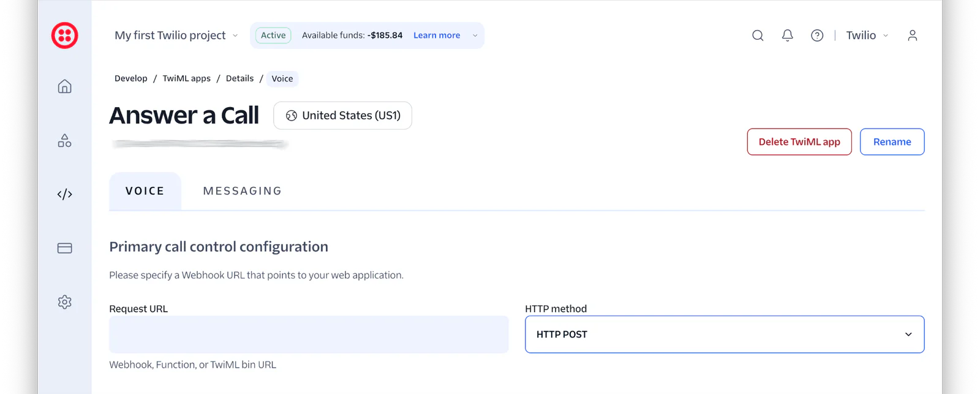980x394 pixels.
Task: Click the Primary call control configuration heading
Action: pos(219,247)
